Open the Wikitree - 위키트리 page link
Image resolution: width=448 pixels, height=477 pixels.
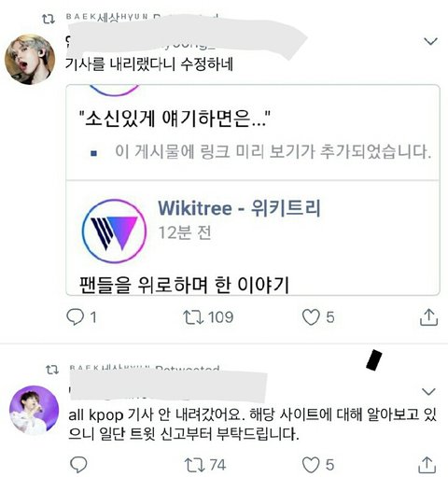click(x=239, y=208)
